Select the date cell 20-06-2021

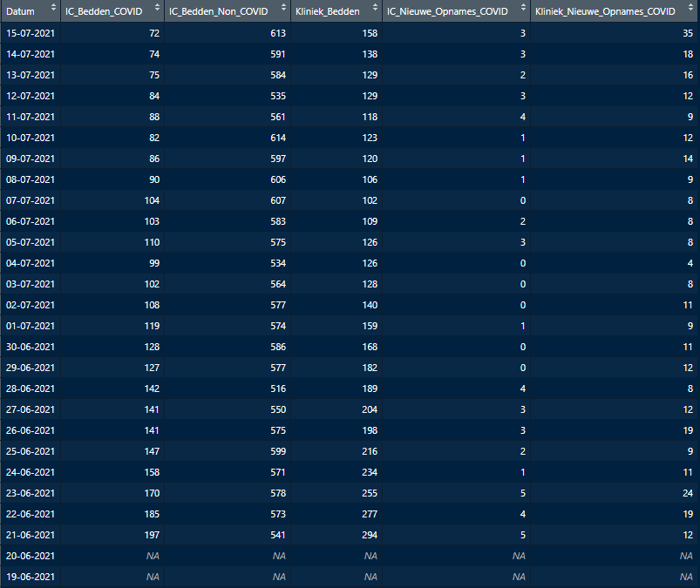31,556
